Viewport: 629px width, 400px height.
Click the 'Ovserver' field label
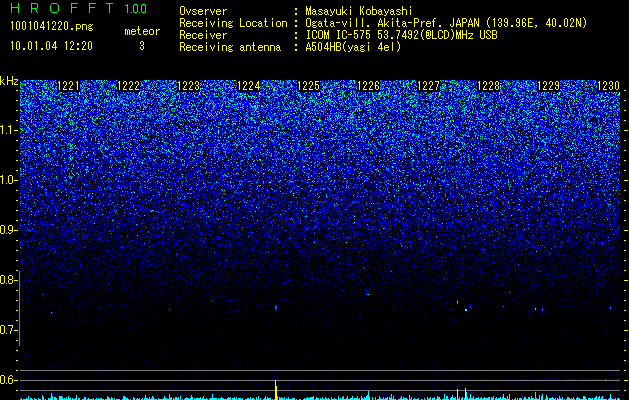(x=203, y=11)
